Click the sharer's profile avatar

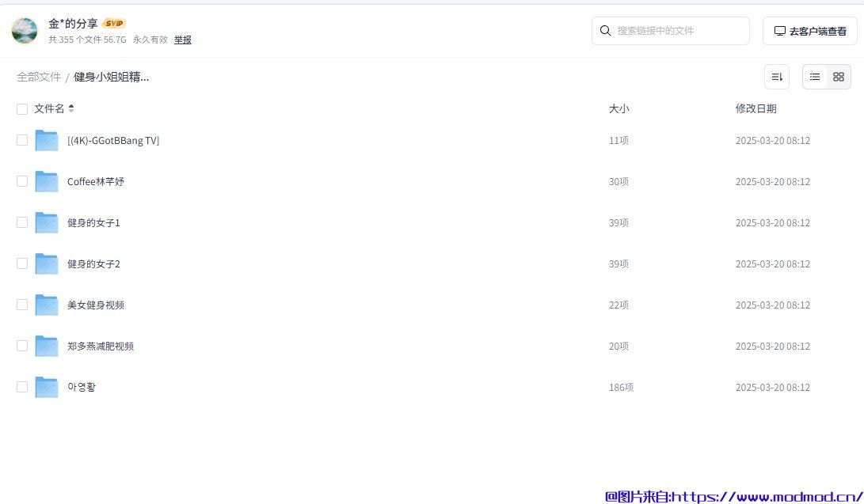tap(25, 31)
